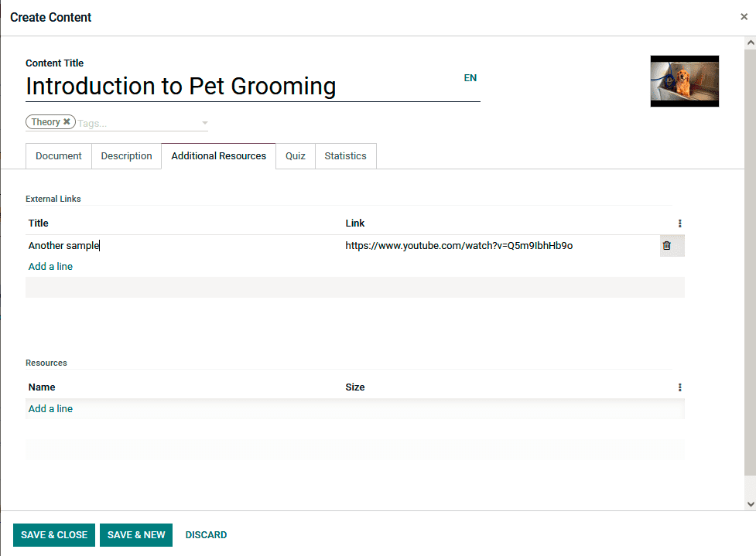Open External Links column options menu
756x556 pixels.
[x=679, y=223]
